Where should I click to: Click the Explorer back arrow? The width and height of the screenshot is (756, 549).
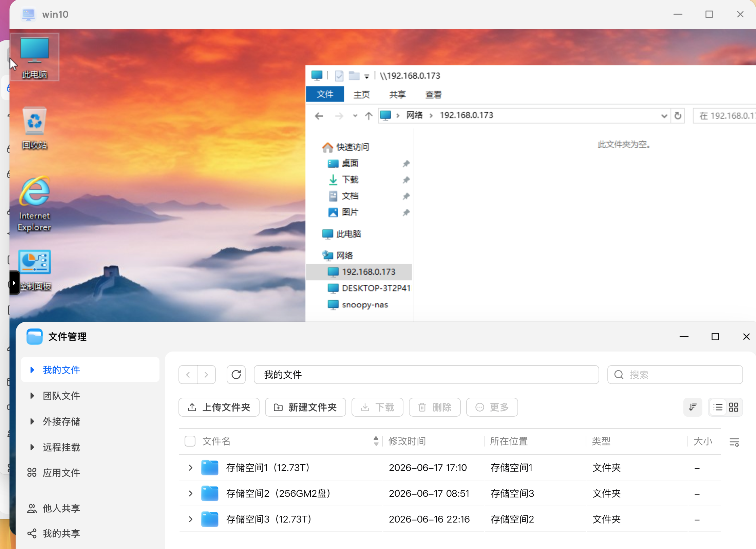(x=319, y=116)
